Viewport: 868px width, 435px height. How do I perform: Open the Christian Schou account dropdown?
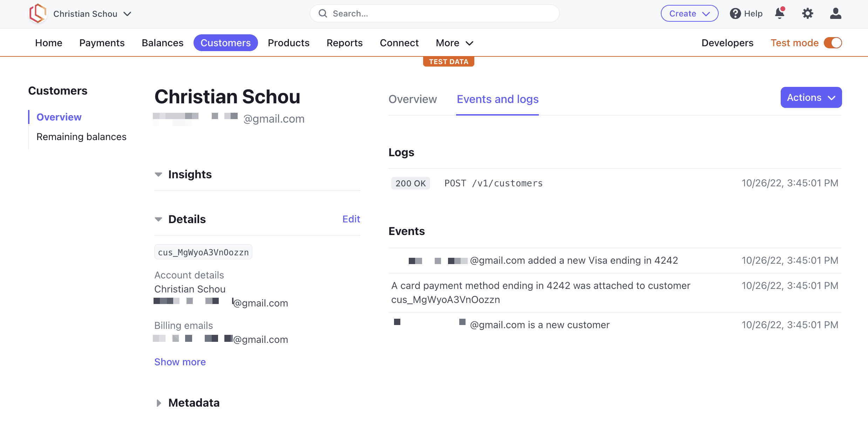[x=93, y=14]
